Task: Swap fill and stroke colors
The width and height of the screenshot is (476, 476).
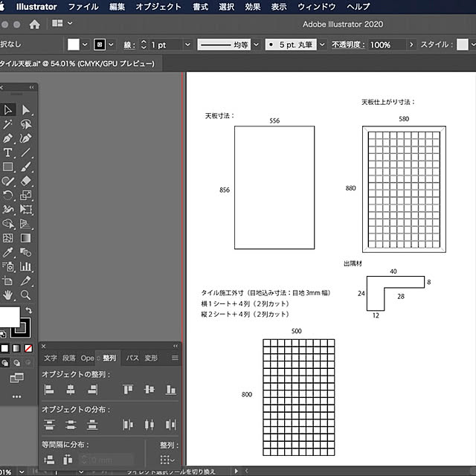Action: click(x=29, y=310)
